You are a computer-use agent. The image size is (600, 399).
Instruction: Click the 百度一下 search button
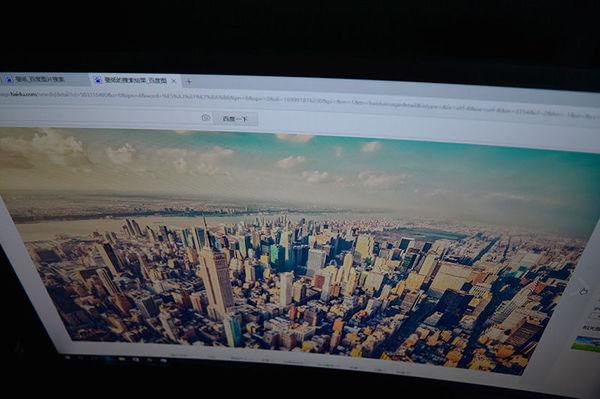(235, 119)
